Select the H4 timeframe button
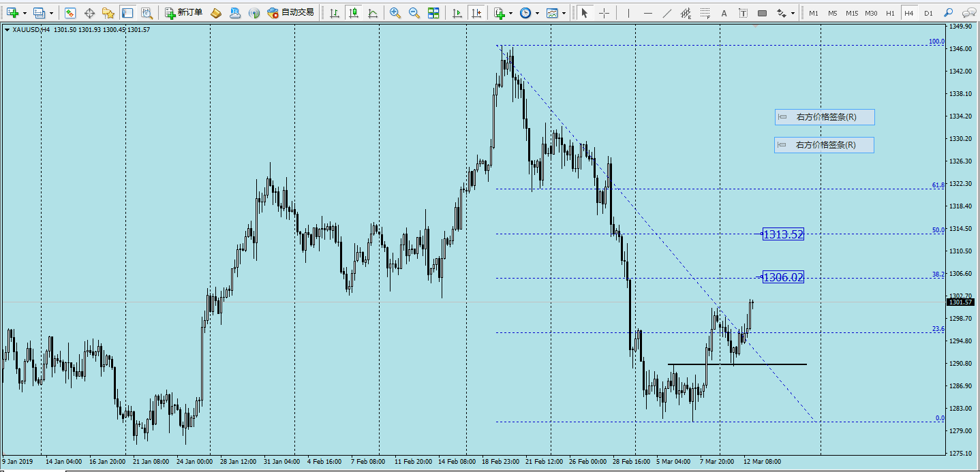This screenshot has width=980, height=472. [x=909, y=13]
